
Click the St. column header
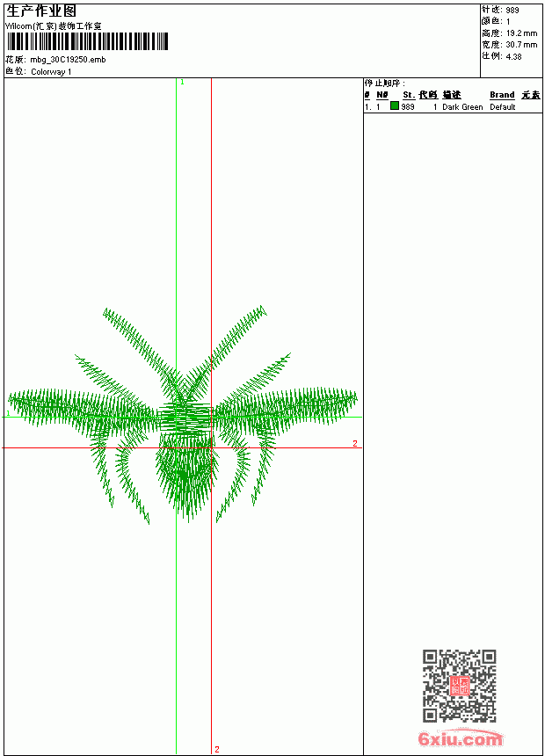click(409, 95)
